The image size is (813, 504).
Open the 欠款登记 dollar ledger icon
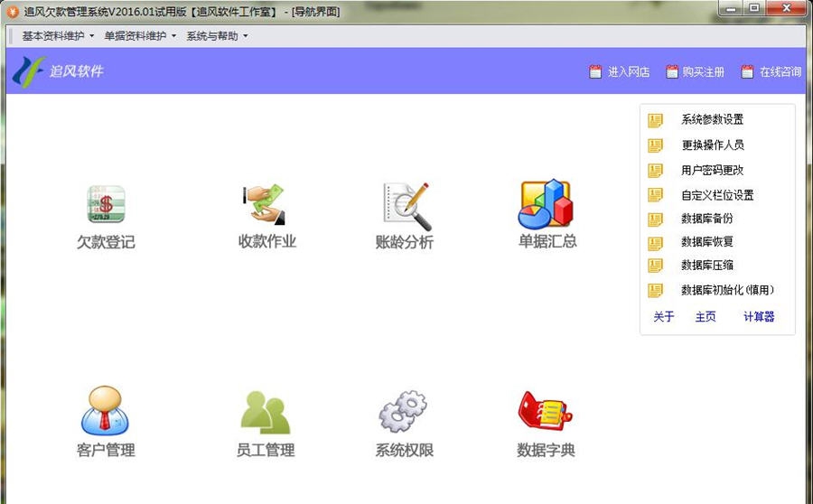pos(106,204)
